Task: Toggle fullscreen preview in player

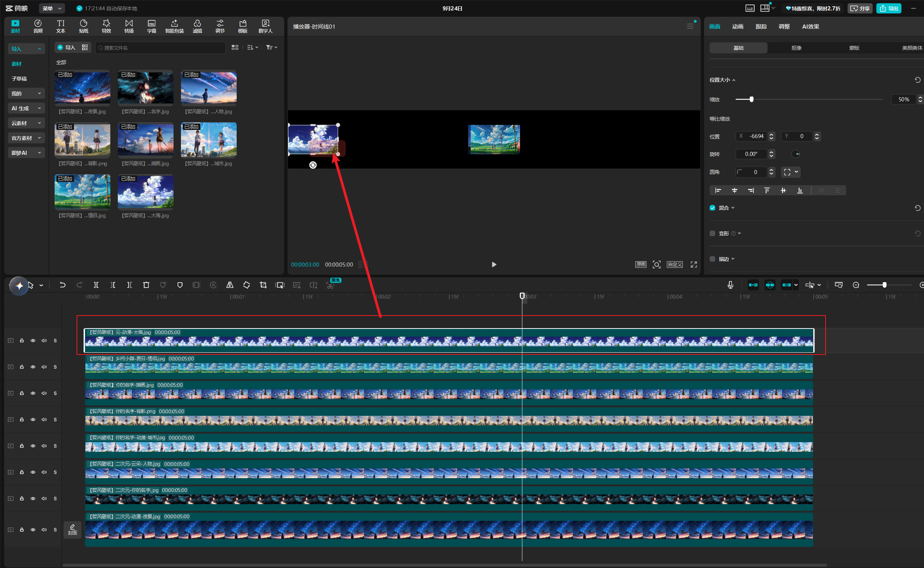Action: (x=694, y=264)
